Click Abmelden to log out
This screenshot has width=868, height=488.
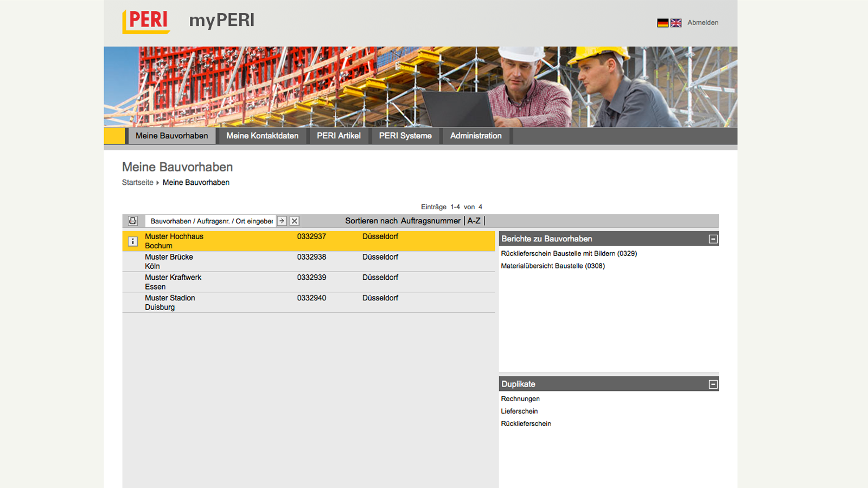click(x=703, y=23)
